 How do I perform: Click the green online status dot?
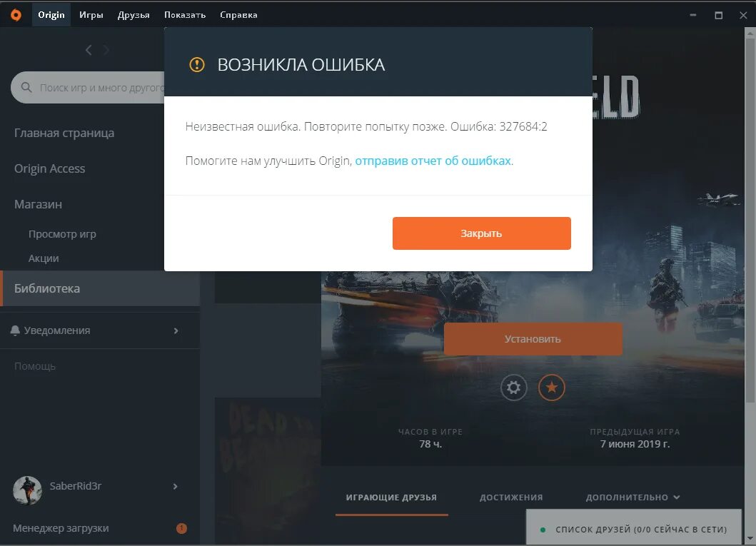[x=543, y=530]
